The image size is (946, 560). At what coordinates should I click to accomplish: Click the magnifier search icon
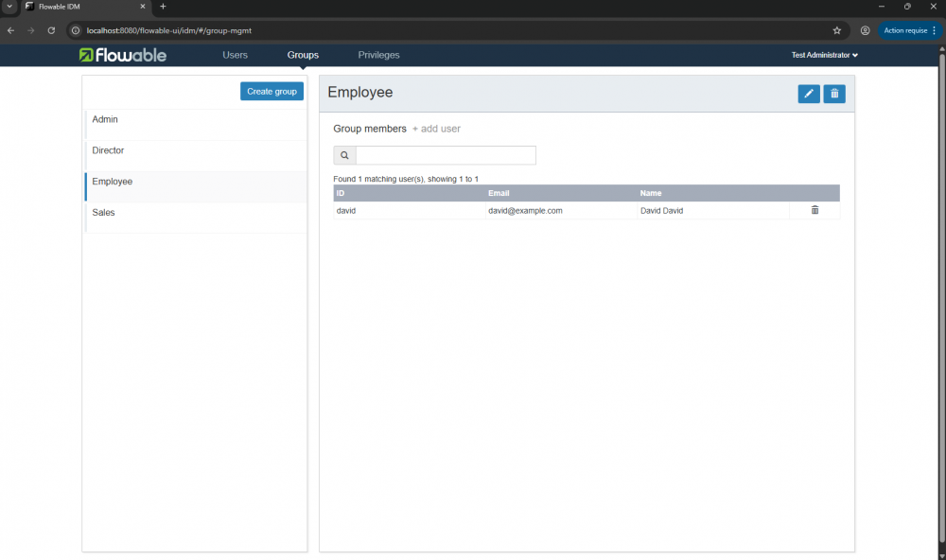click(x=344, y=155)
